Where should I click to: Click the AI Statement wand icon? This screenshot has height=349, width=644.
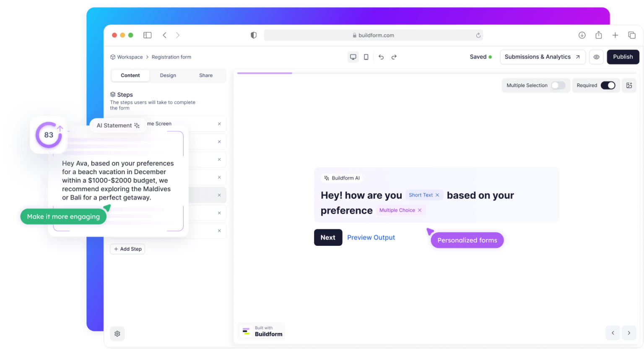pos(137,125)
